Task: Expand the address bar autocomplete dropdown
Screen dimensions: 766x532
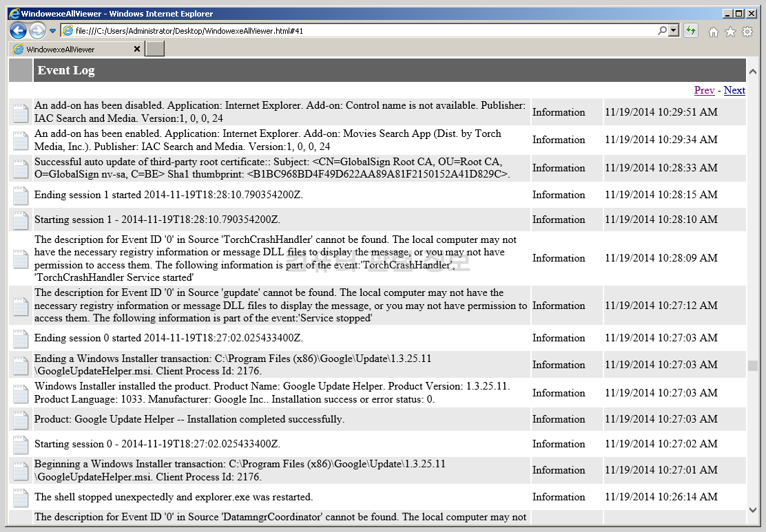Action: pos(674,31)
